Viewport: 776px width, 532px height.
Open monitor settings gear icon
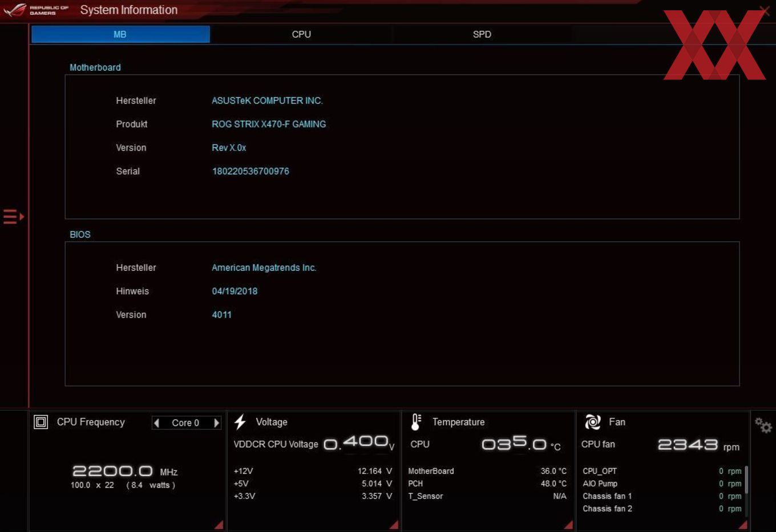pyautogui.click(x=763, y=425)
